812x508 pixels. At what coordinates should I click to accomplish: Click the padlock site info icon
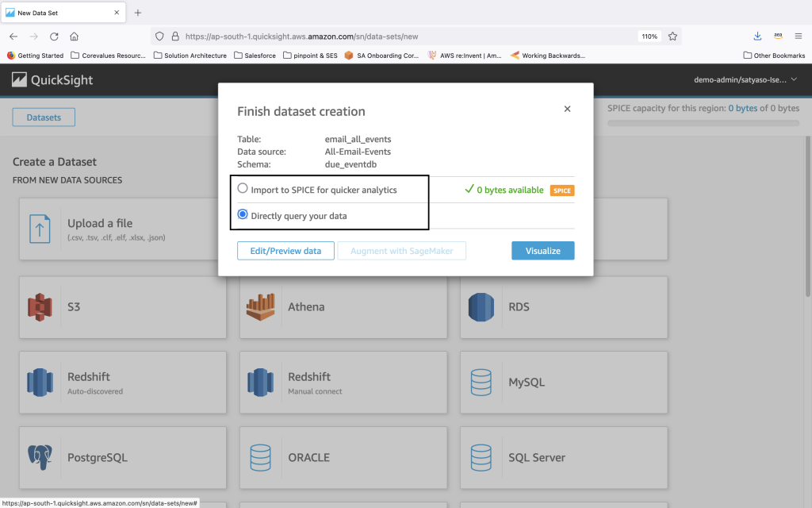(175, 37)
